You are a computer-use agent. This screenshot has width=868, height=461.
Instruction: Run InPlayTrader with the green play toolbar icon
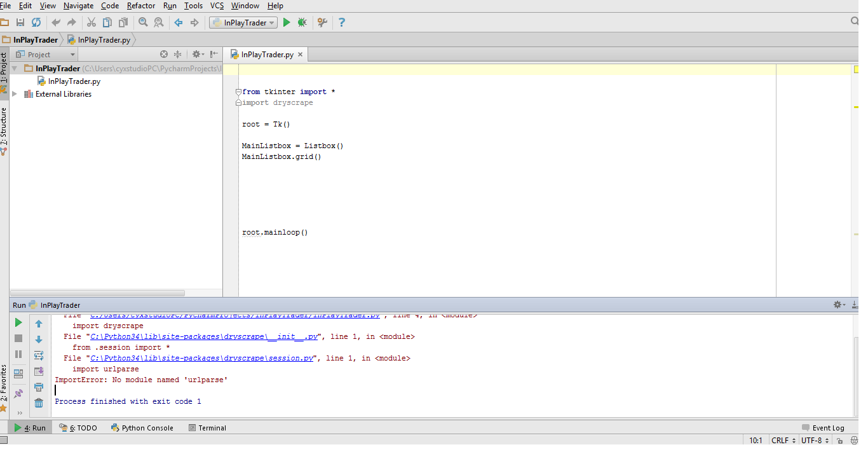tap(287, 22)
